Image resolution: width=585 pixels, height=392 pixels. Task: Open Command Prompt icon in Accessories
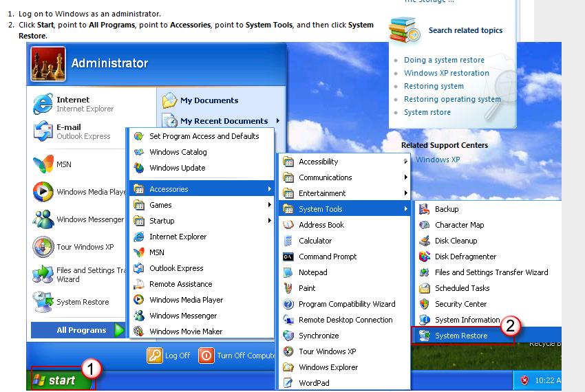point(288,257)
